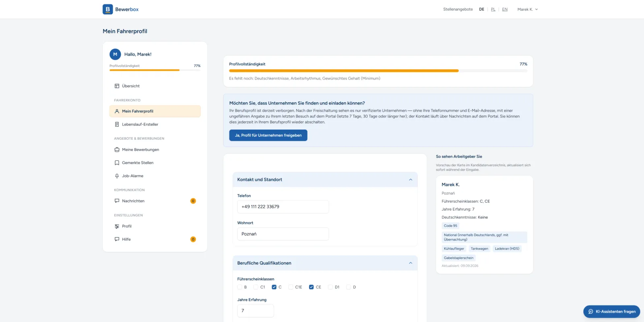Select the DE language option
Screen dimensions: 644x322
click(x=481, y=9)
